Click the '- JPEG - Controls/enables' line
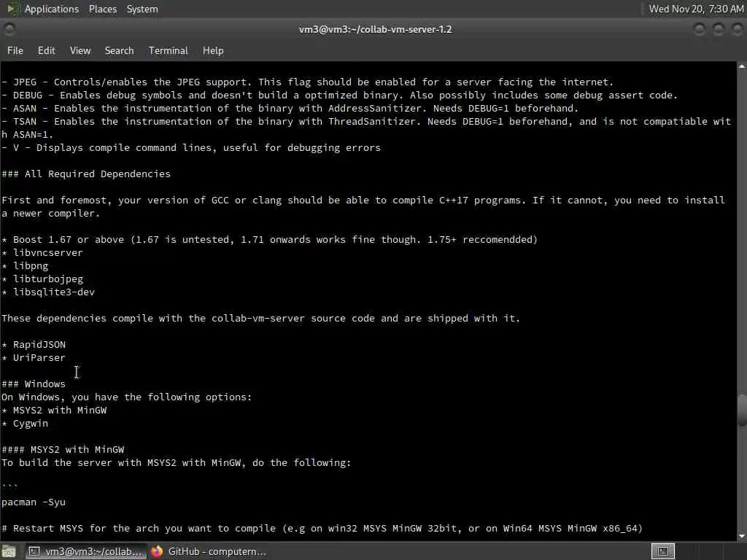Viewport: 747px width, 560px height. point(307,82)
